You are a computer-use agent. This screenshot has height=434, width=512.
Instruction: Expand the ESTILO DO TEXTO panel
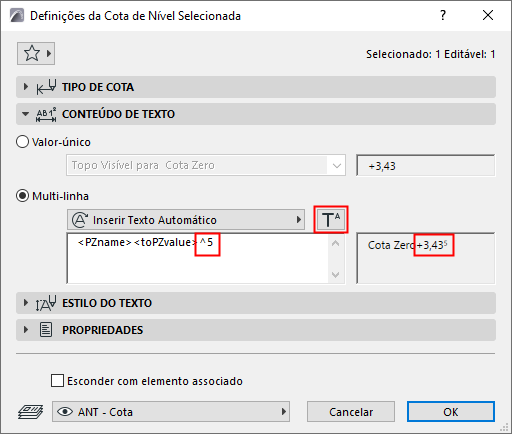(26, 303)
